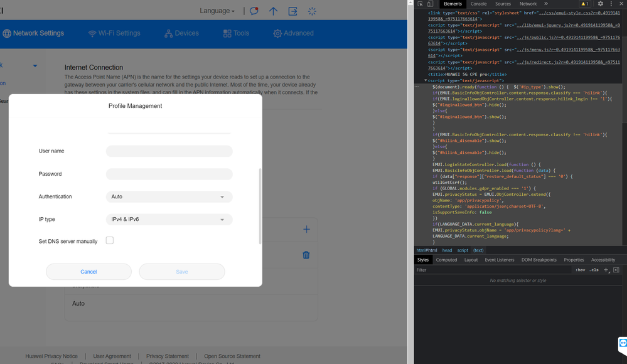The width and height of the screenshot is (627, 364).
Task: Open the DevTools three-dot options menu
Action: tap(611, 4)
